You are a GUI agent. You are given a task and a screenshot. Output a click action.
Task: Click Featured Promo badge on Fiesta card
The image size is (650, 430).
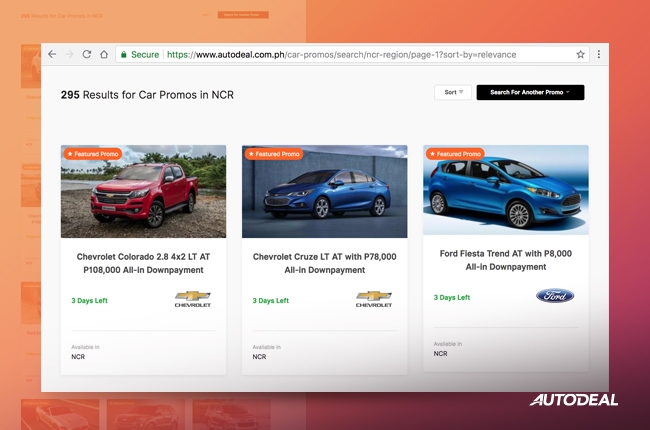tap(455, 154)
